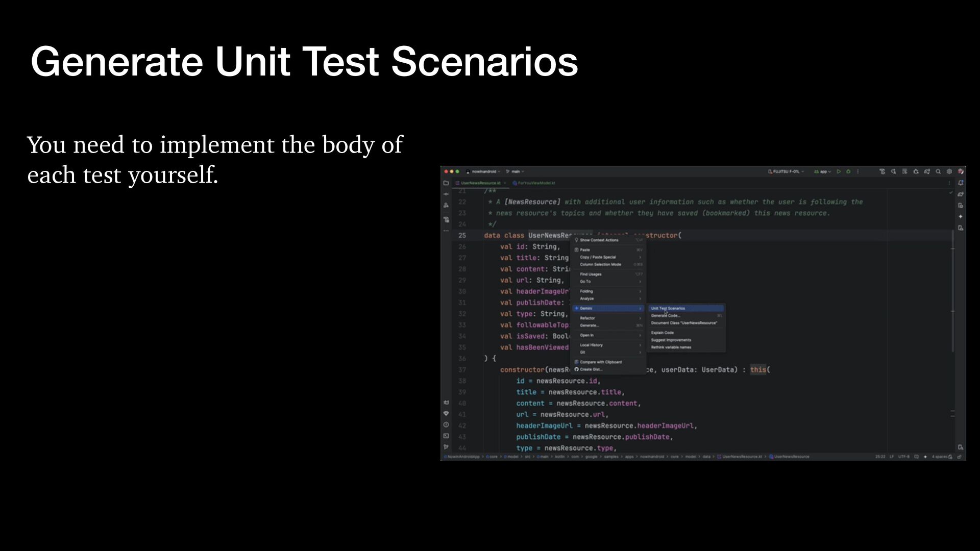Open the Terminal tool window icon in the left sidebar
Image resolution: width=980 pixels, height=551 pixels.
[446, 436]
